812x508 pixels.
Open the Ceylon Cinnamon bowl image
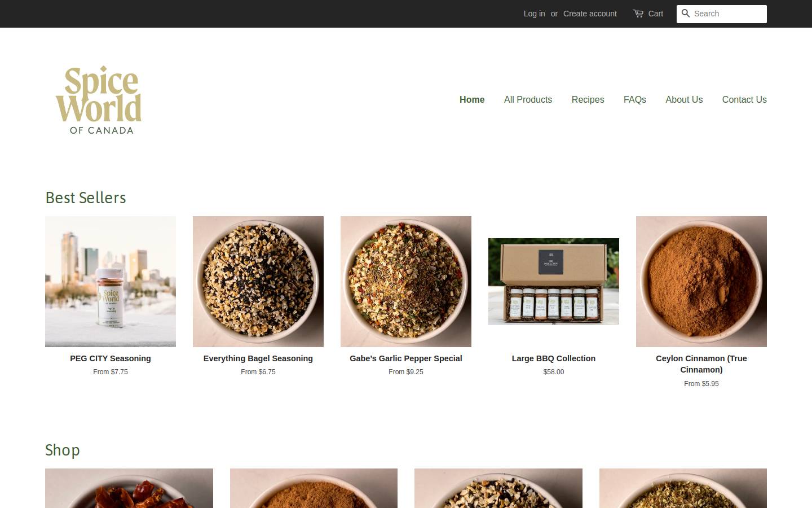coord(701,282)
